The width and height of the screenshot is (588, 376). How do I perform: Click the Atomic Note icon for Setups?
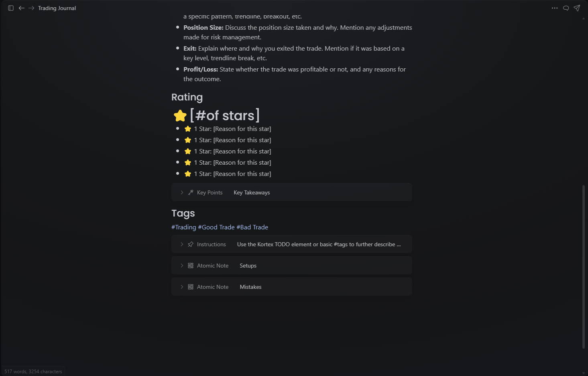[x=191, y=266]
